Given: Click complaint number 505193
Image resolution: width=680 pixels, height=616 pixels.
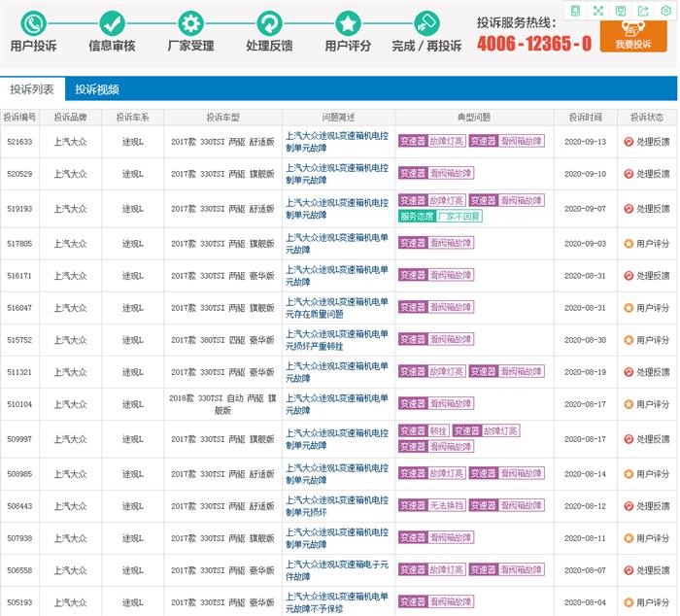Looking at the screenshot, I should pyautogui.click(x=19, y=602).
